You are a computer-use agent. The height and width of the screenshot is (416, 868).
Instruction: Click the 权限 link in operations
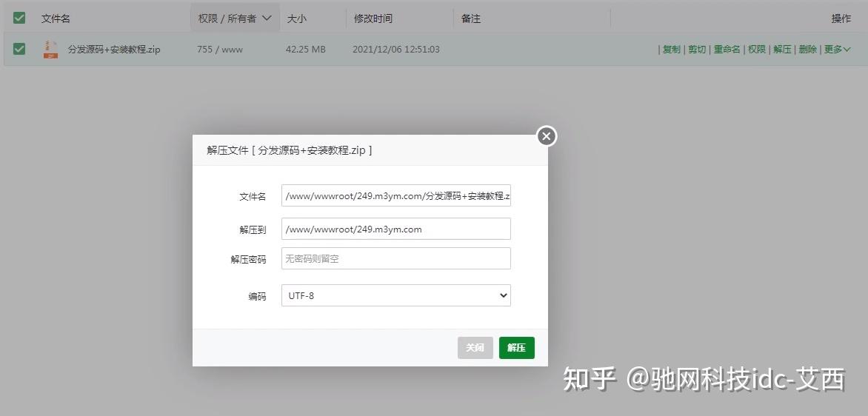pos(757,50)
